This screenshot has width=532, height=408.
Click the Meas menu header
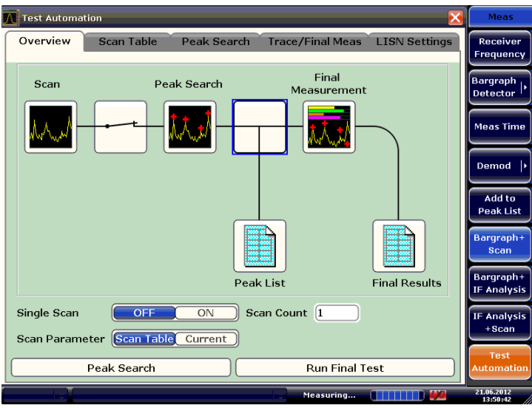pyautogui.click(x=500, y=17)
